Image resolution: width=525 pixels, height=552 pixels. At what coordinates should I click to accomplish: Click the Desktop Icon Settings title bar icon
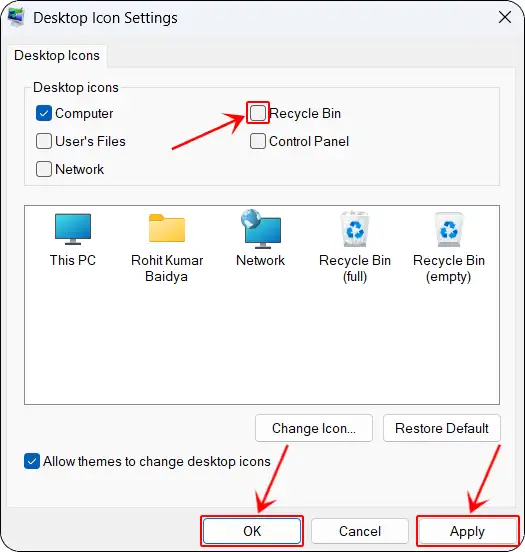click(16, 17)
